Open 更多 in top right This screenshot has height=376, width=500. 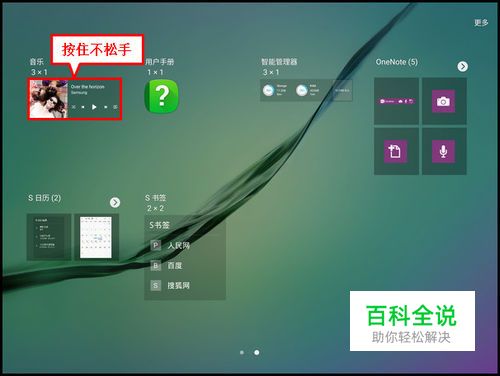tap(481, 23)
